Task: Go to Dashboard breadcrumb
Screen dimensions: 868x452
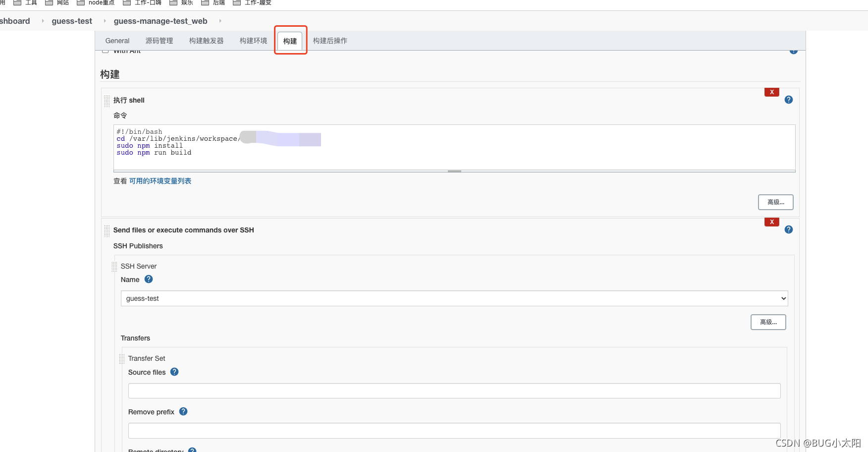Action: click(x=15, y=21)
